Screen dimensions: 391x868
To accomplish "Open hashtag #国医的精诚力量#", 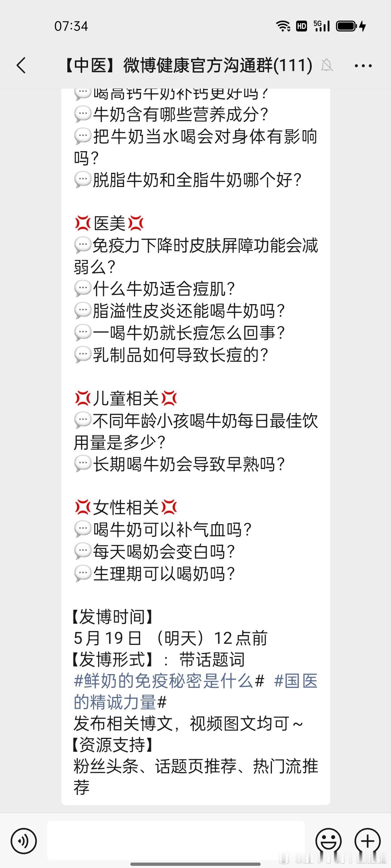I will click(x=195, y=692).
